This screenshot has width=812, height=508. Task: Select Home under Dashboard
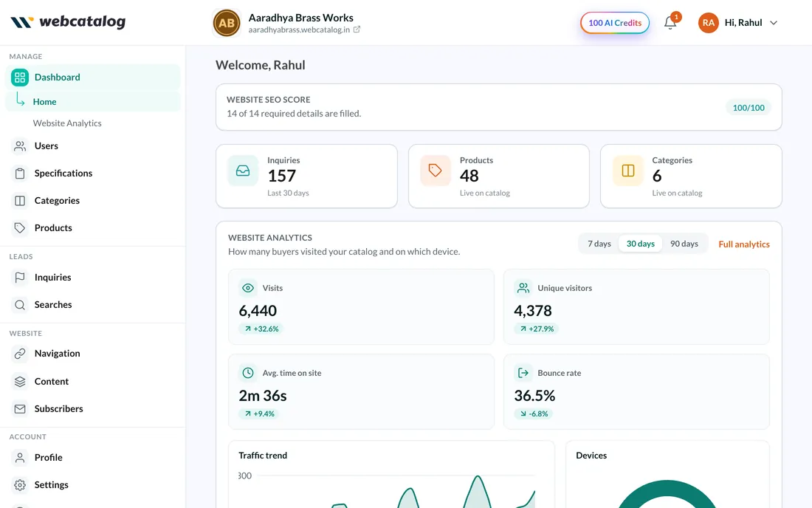tap(93, 101)
